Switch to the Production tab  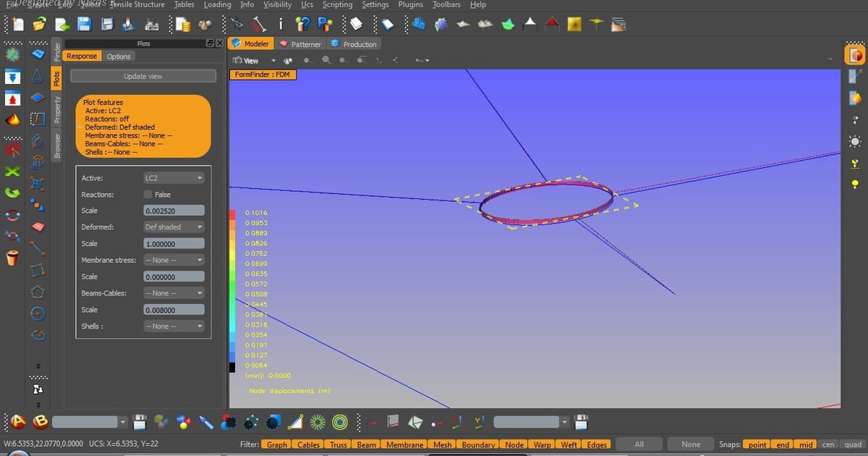(354, 44)
